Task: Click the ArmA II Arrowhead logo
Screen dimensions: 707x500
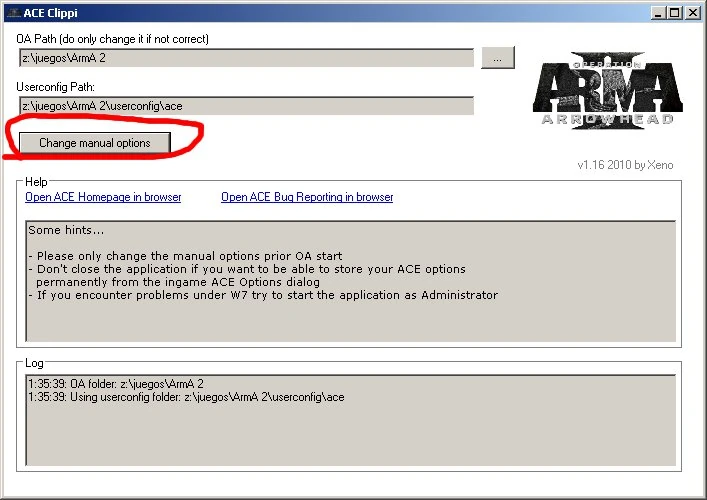Action: pos(608,90)
